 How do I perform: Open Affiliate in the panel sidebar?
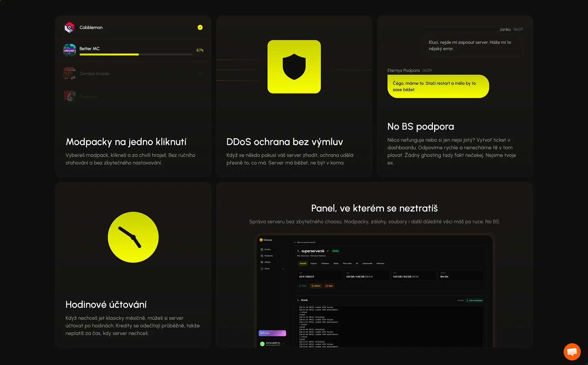point(265,262)
